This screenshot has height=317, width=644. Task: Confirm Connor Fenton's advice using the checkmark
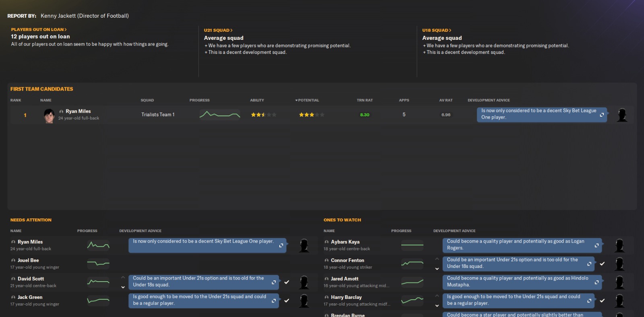(602, 264)
